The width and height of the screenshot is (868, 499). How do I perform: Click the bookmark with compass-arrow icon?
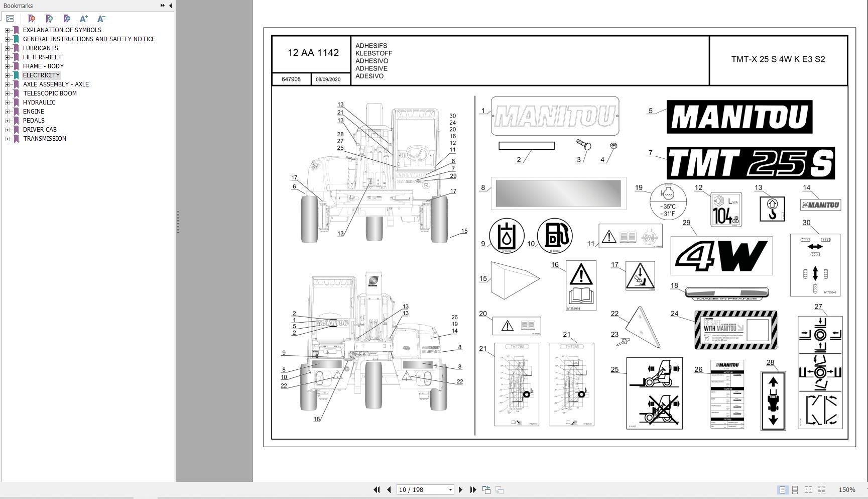pyautogui.click(x=66, y=19)
